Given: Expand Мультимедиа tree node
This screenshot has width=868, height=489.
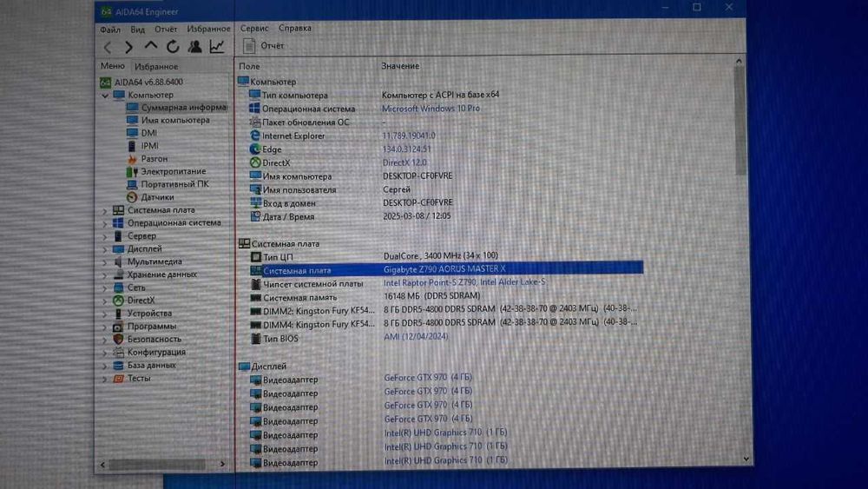Looking at the screenshot, I should tap(105, 262).
